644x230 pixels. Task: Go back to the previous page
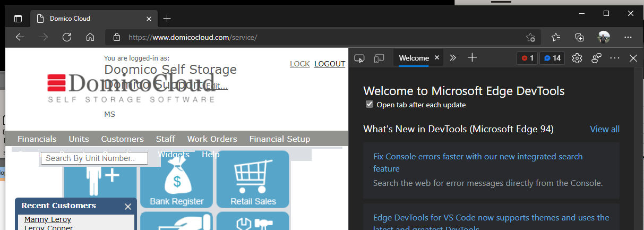coord(20,37)
